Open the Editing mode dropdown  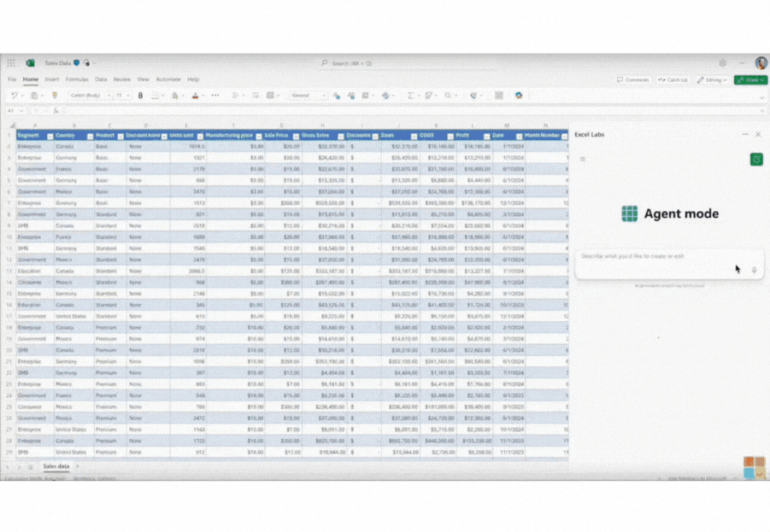pyautogui.click(x=712, y=79)
